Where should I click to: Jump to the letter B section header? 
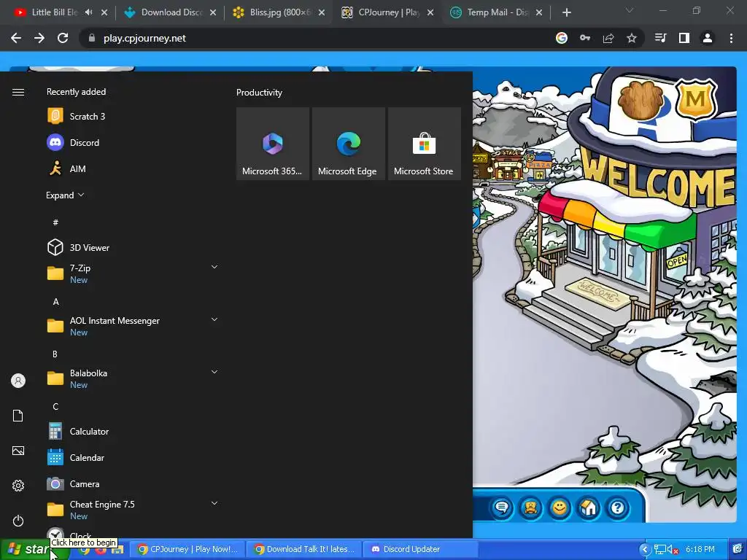55,354
